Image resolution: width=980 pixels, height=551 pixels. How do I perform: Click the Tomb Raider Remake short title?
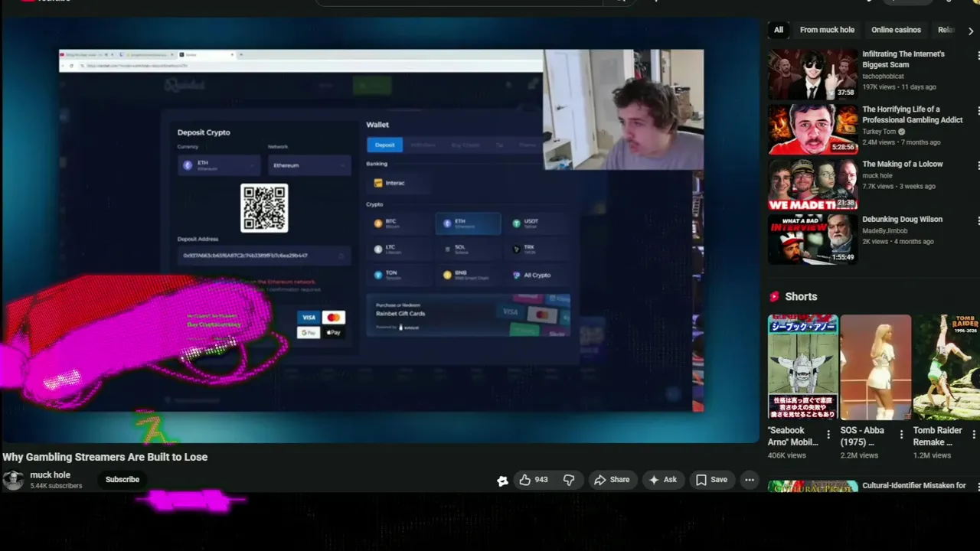tap(937, 436)
